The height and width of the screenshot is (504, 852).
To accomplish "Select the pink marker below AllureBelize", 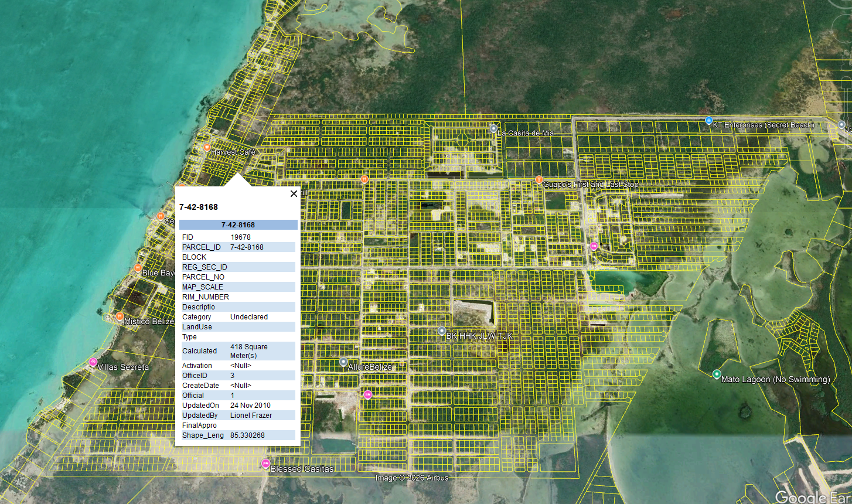I will [368, 394].
